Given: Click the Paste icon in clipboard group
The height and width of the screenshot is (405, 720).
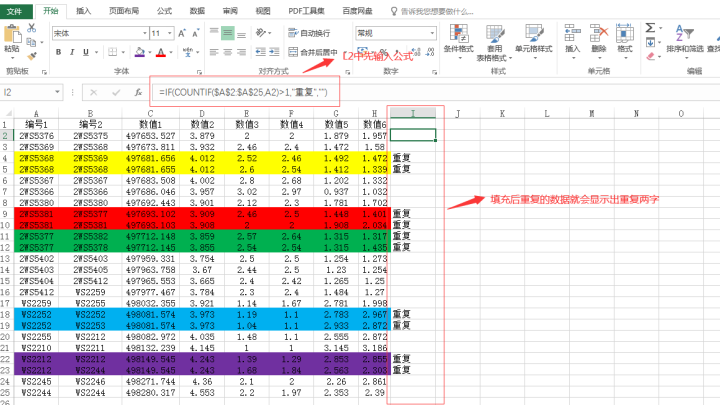Looking at the screenshot, I should (12, 35).
